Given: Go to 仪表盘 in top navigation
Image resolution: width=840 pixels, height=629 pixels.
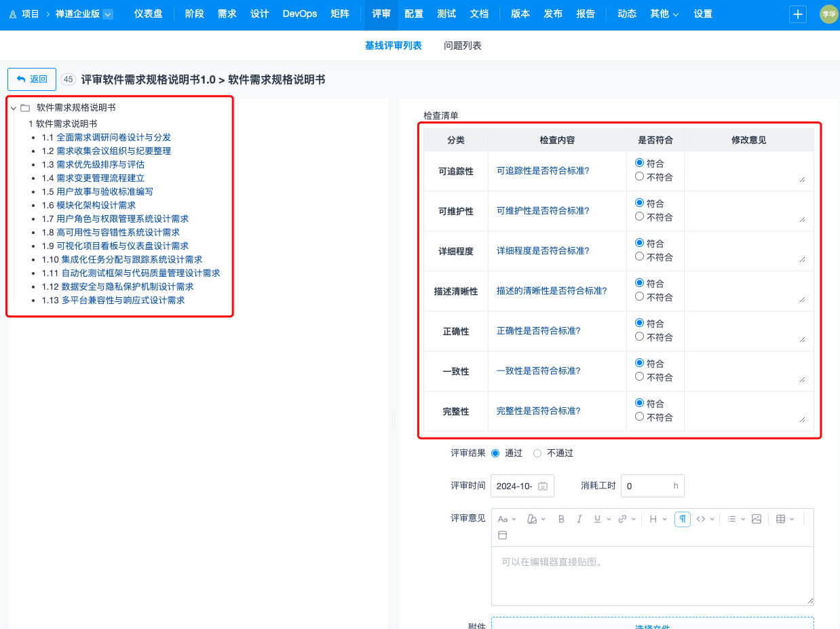Looking at the screenshot, I should (148, 14).
